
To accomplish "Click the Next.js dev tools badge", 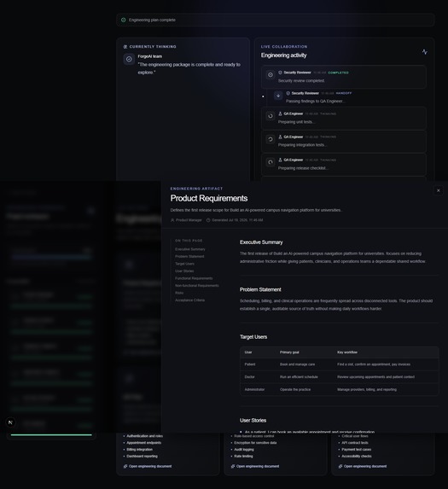I will point(10,422).
